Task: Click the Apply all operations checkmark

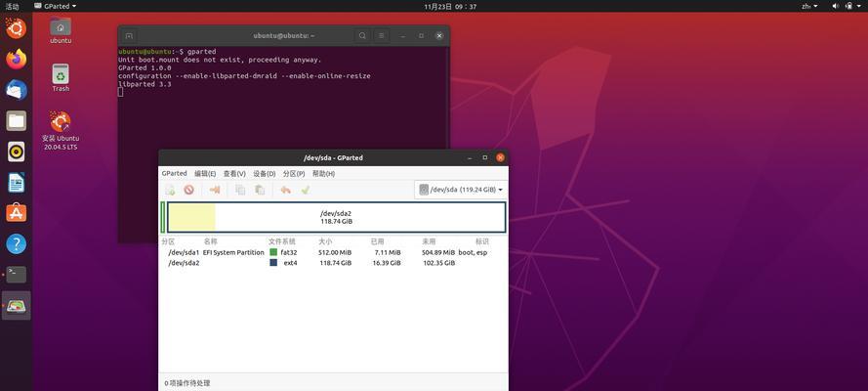Action: coord(305,190)
